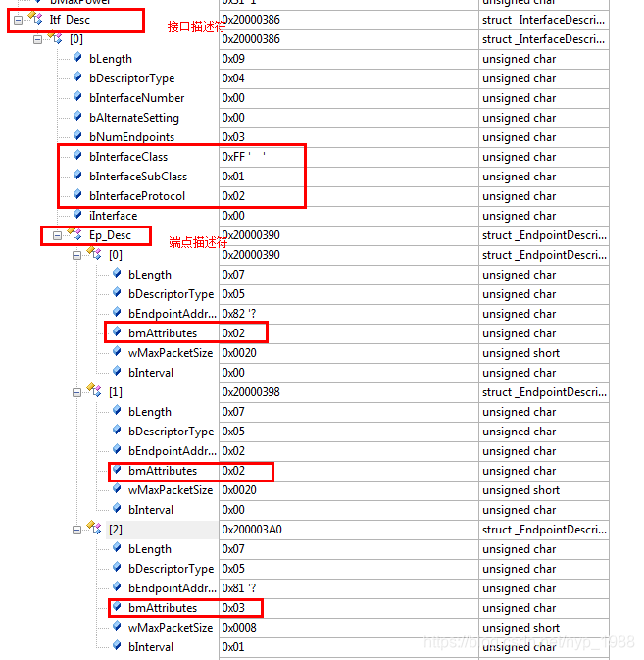Select bNumEndpoints member name
This screenshot has width=644, height=660.
tap(131, 137)
